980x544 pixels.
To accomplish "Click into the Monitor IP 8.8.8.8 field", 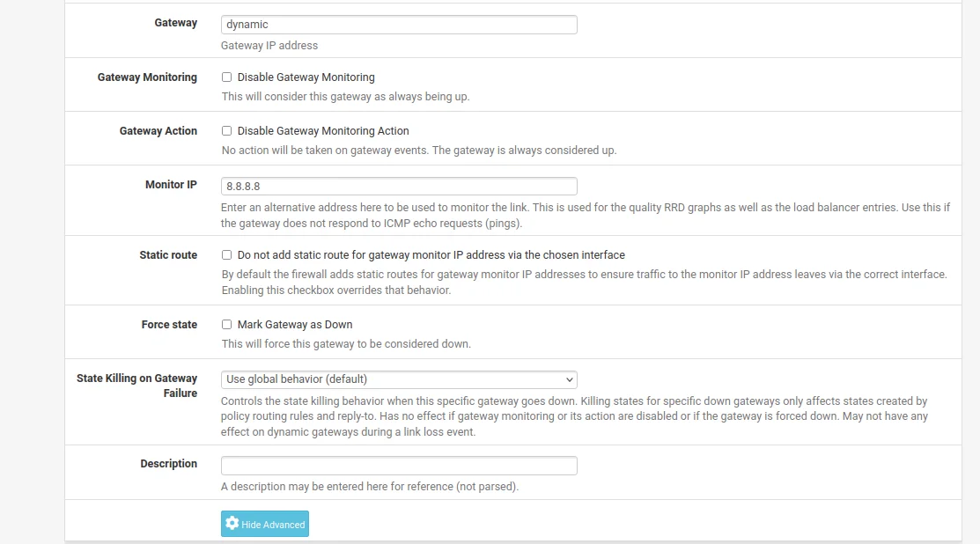I will (x=398, y=186).
